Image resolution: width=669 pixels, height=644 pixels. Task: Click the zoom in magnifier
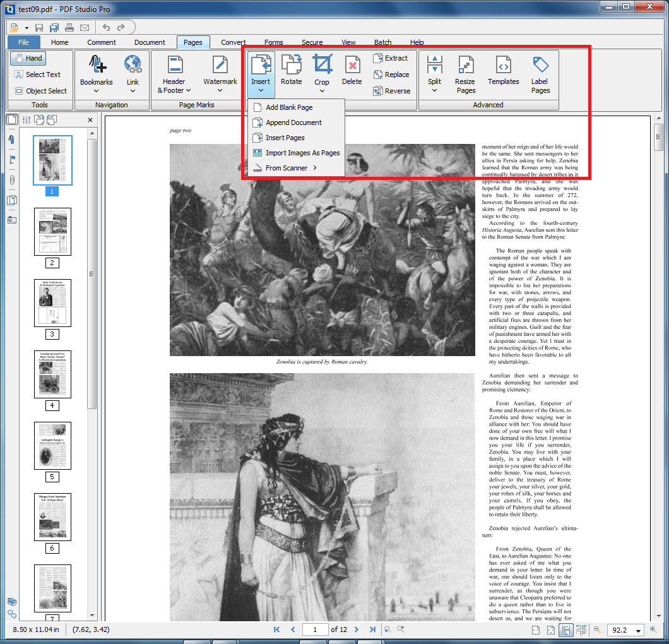click(653, 629)
